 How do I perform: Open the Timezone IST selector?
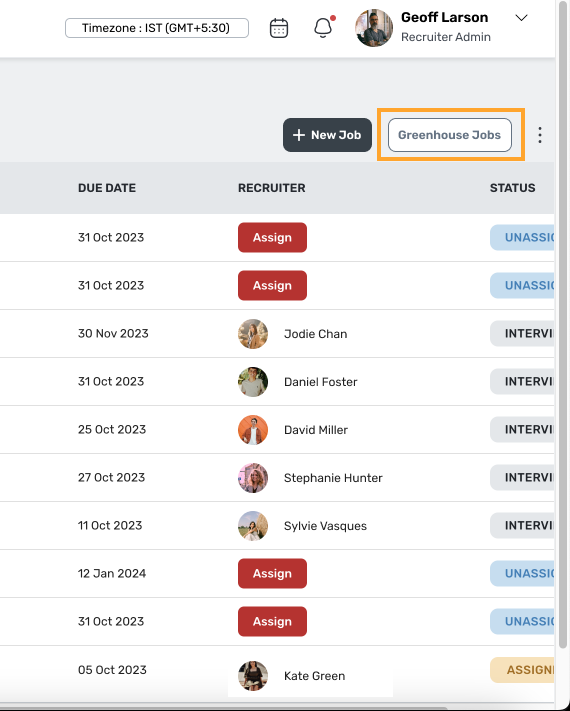pyautogui.click(x=157, y=28)
